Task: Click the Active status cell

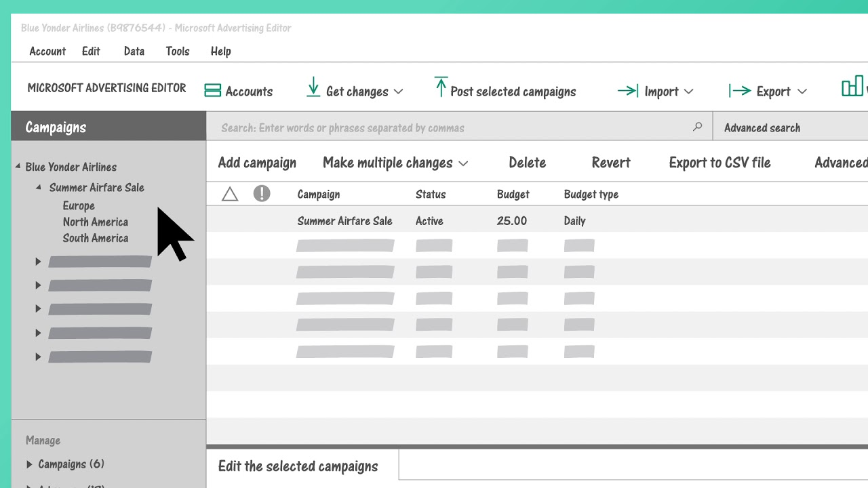Action: point(429,221)
